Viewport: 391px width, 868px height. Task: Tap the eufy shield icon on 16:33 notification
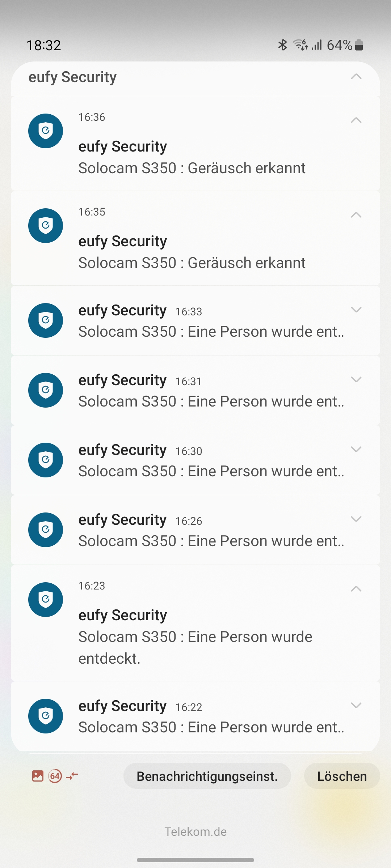[x=46, y=320]
